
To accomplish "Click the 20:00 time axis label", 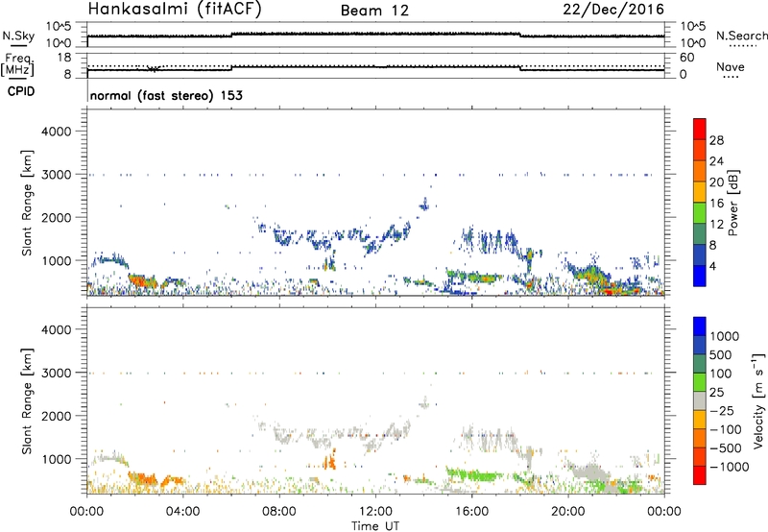I will click(567, 512).
